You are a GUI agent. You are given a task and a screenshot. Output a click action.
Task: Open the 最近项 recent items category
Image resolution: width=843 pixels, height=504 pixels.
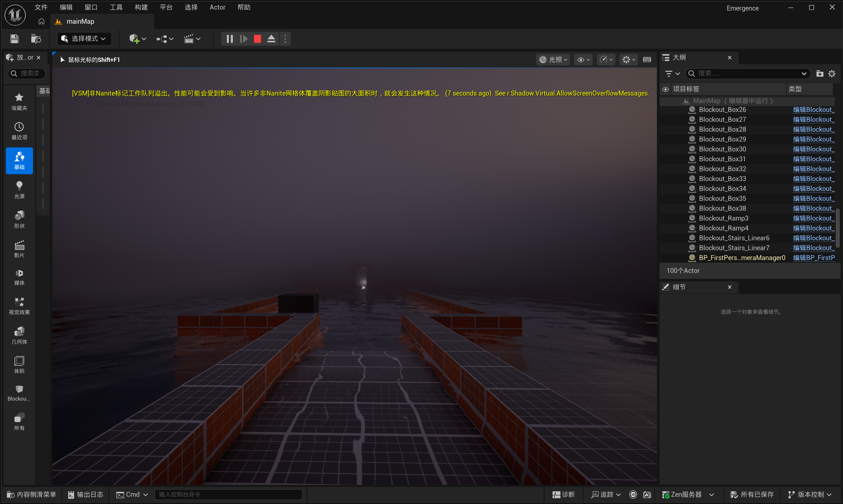(19, 131)
